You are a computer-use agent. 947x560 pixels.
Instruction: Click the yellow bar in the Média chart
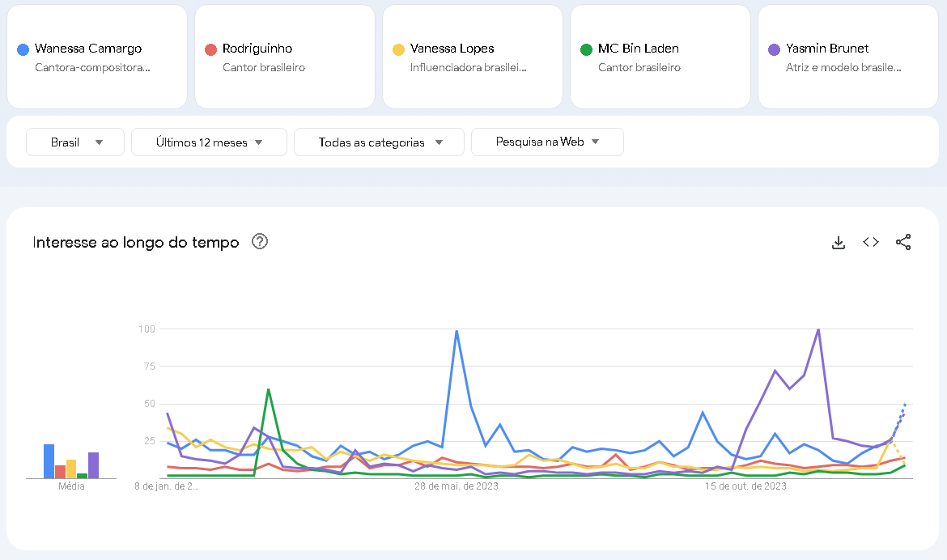71,469
